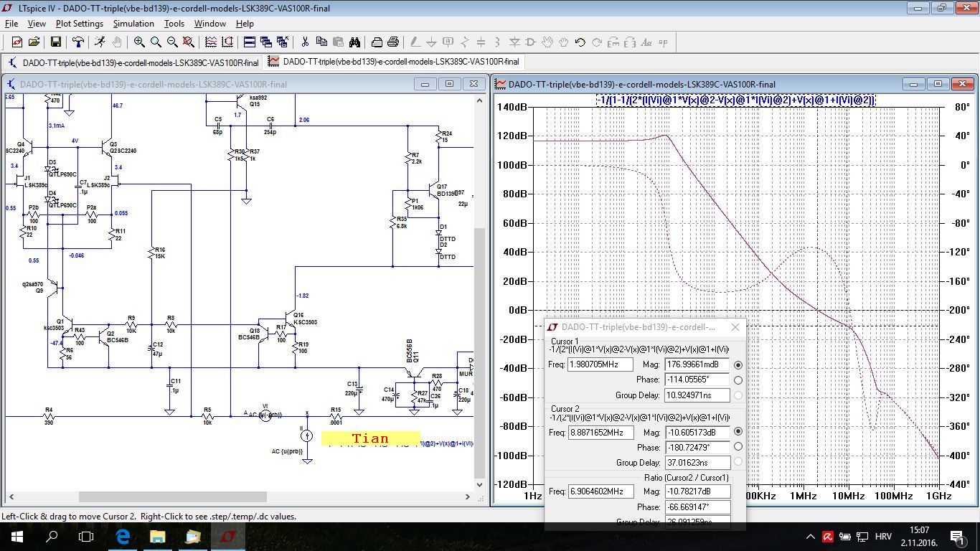Open the Simulation menu
The height and width of the screenshot is (551, 980).
point(133,24)
